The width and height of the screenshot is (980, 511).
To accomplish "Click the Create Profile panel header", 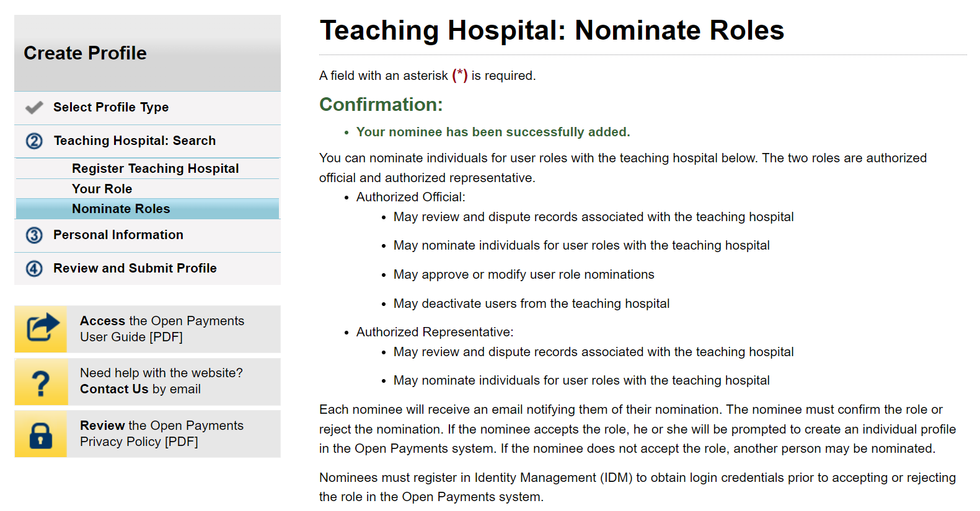I will click(x=86, y=53).
